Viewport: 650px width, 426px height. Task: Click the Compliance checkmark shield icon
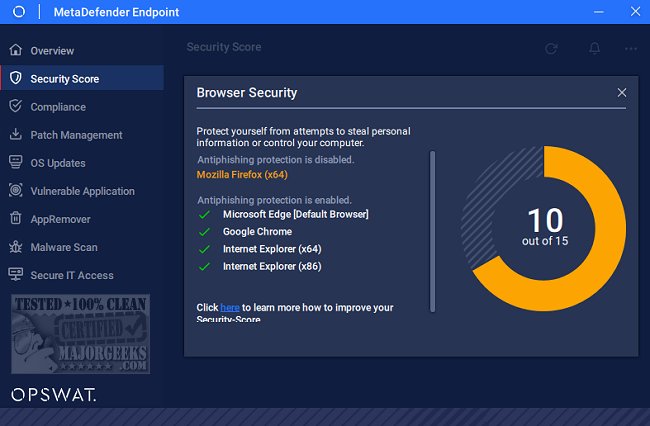pyautogui.click(x=16, y=106)
